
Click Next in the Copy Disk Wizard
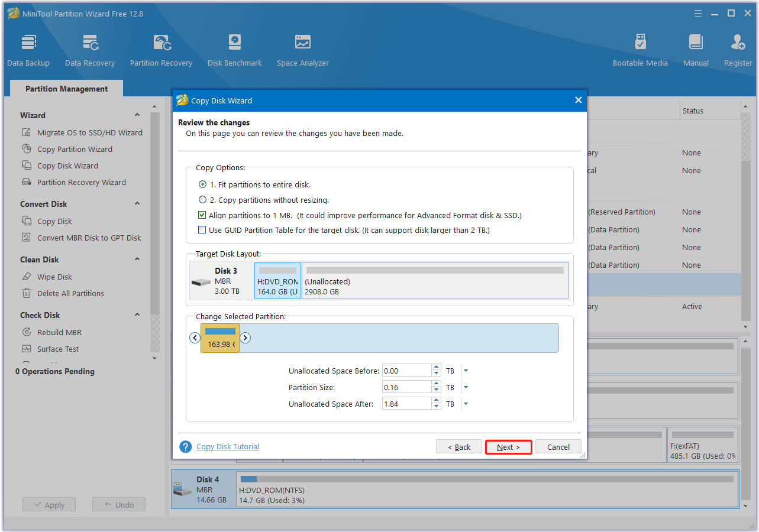click(x=508, y=447)
